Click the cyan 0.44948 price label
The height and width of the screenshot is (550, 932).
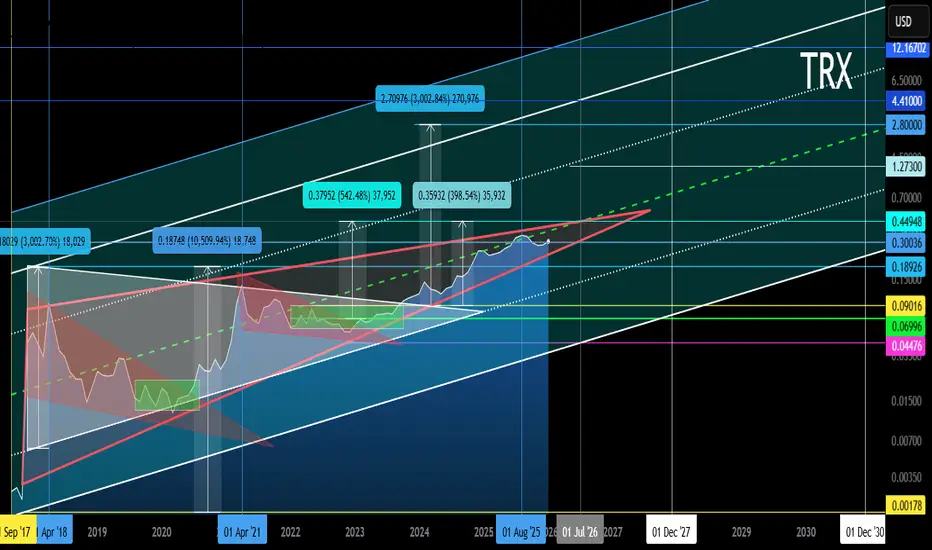coord(906,222)
